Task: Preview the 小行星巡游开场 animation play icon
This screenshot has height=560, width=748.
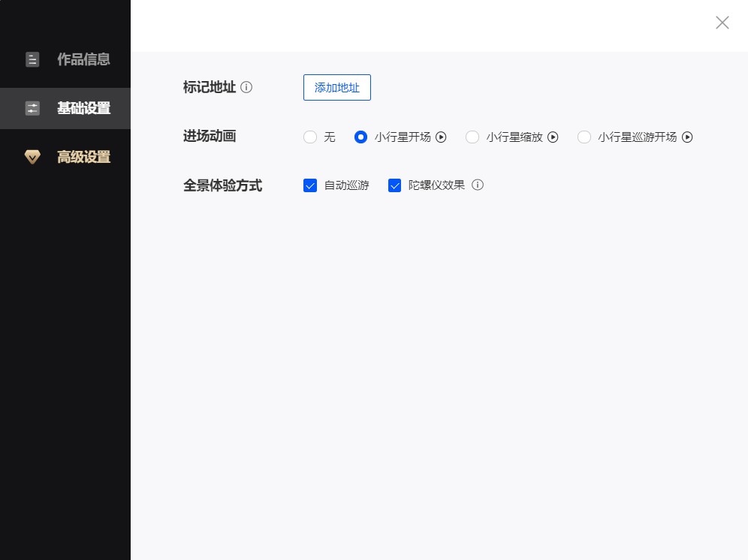Action: point(687,137)
